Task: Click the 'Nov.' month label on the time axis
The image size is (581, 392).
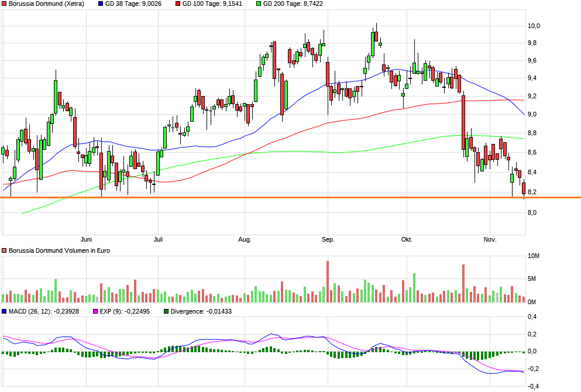Action: coord(490,239)
